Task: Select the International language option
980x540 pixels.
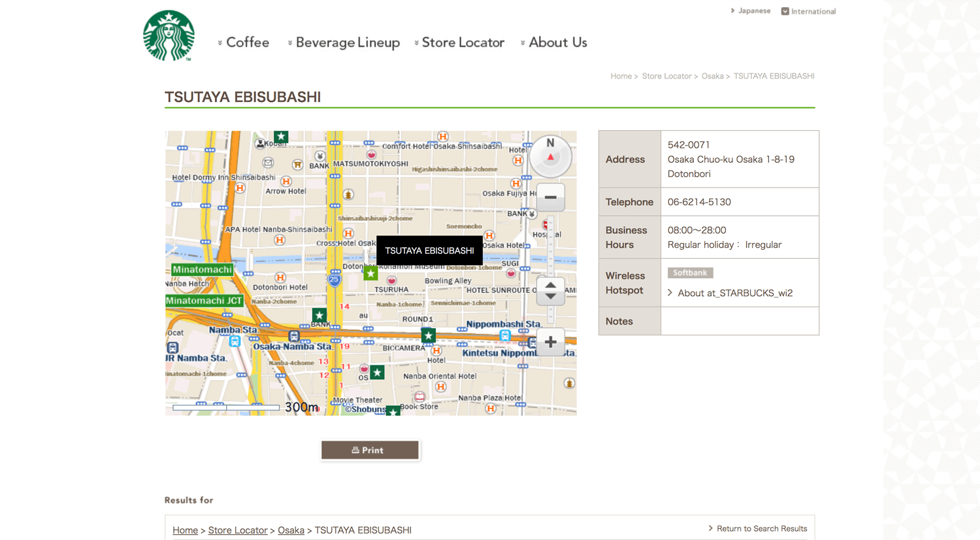Action: (x=809, y=11)
